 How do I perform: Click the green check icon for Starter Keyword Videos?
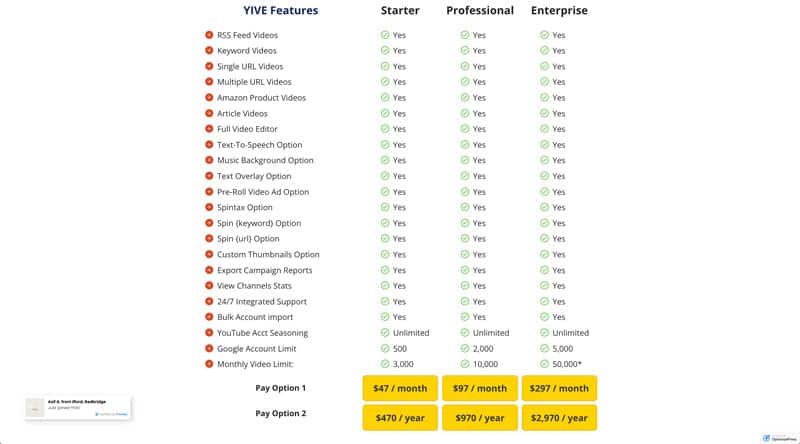pyautogui.click(x=385, y=51)
